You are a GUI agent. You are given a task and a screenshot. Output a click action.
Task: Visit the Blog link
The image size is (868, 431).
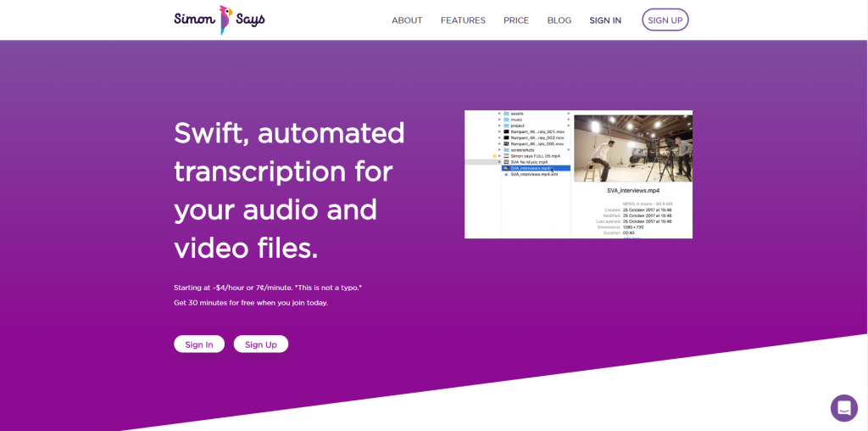pyautogui.click(x=559, y=20)
